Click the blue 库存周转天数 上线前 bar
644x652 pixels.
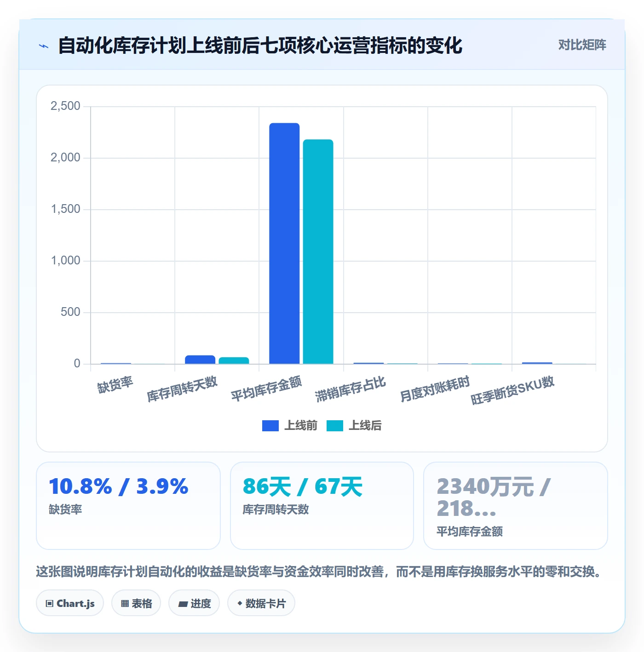pos(200,360)
